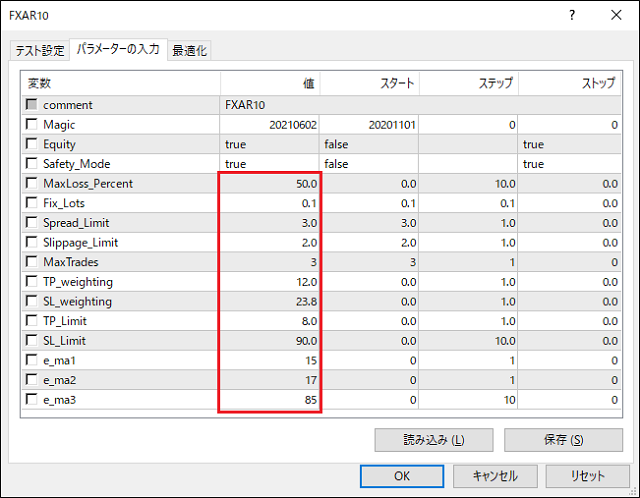The image size is (640, 498).
Task: Select e_ma1 value 15
Action: pyautogui.click(x=270, y=360)
